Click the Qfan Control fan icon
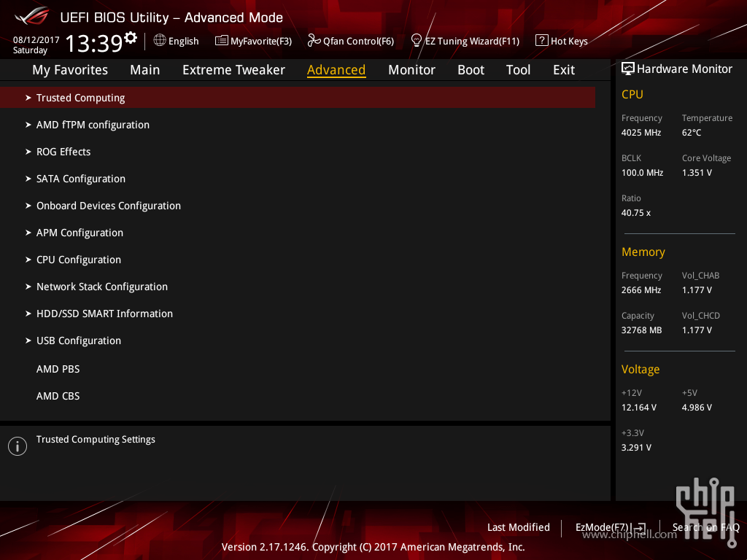Image resolution: width=747 pixels, height=560 pixels. 314,41
